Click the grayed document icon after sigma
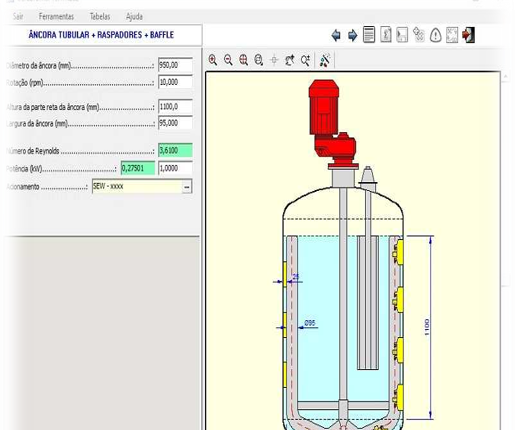Viewport: 517px width, 430px height. coord(402,35)
